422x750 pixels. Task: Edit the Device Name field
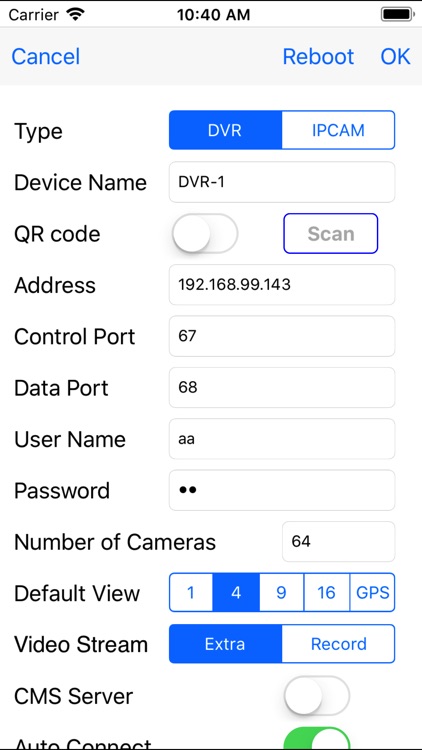click(282, 182)
